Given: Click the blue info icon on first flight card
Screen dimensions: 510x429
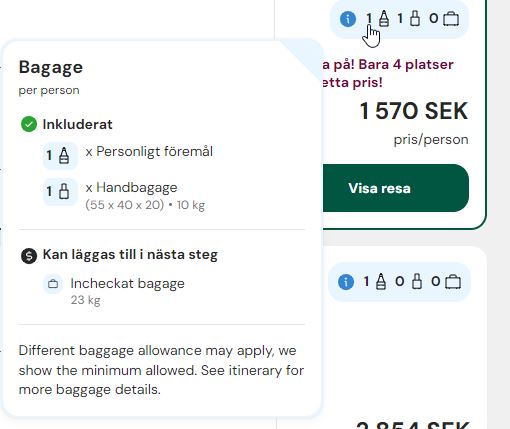Looking at the screenshot, I should [x=348, y=19].
